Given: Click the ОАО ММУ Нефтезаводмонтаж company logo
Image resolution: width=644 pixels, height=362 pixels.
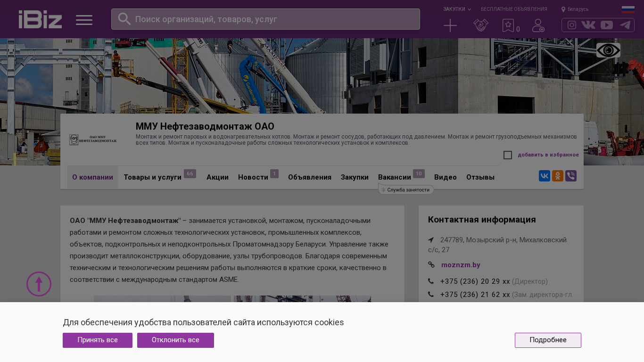Looking at the screenshot, I should tap(93, 140).
